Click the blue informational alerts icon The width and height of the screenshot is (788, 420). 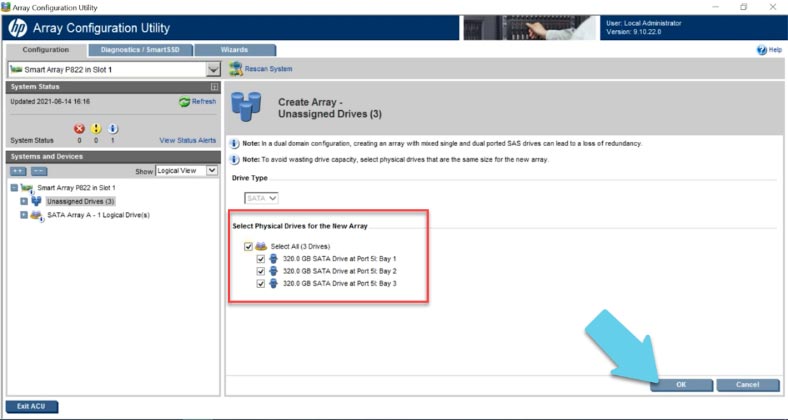(x=112, y=129)
